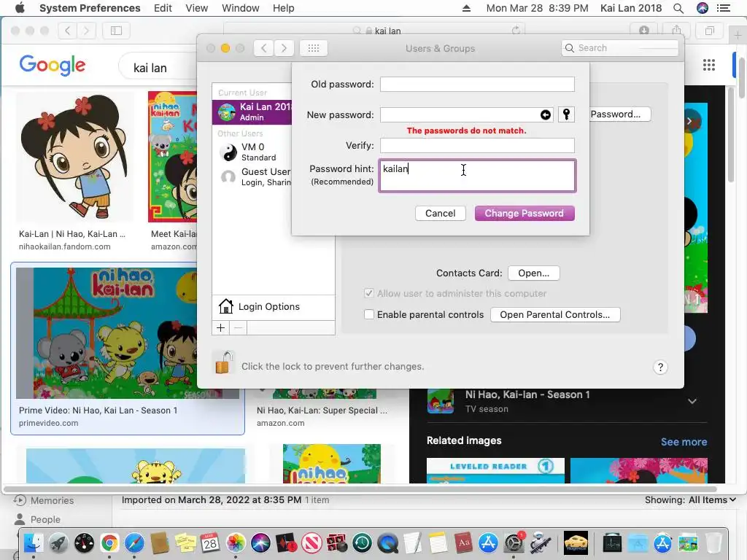Screen dimensions: 747x560
Task: Select Guest User in the list
Action: 252,176
